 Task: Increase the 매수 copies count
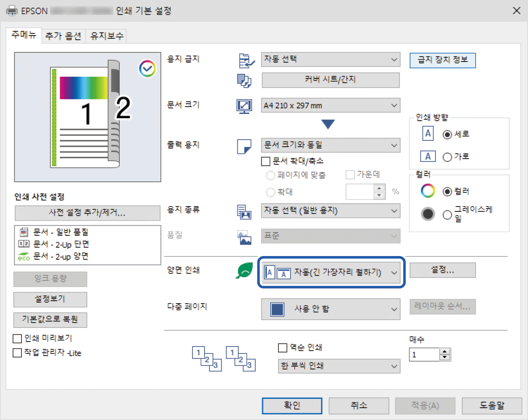(x=445, y=352)
